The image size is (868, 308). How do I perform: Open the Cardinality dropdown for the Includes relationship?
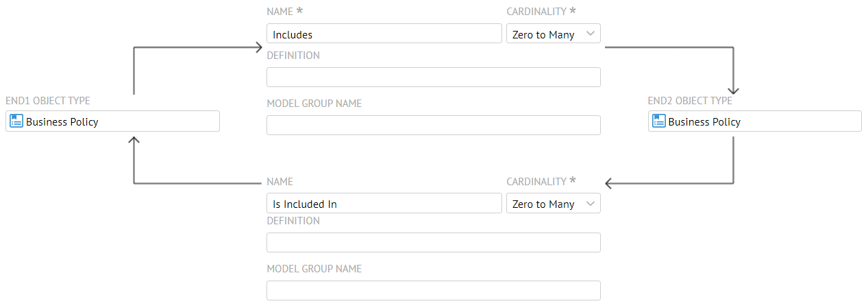coord(553,34)
